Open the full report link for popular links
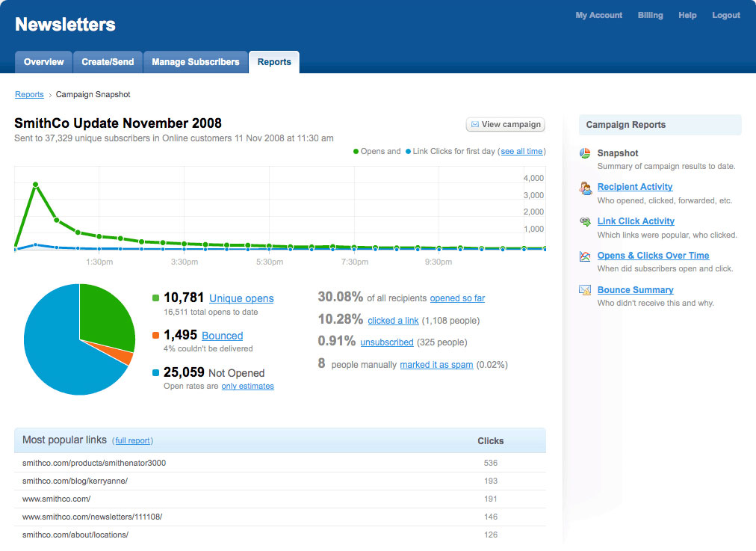756x551 pixels. click(132, 441)
